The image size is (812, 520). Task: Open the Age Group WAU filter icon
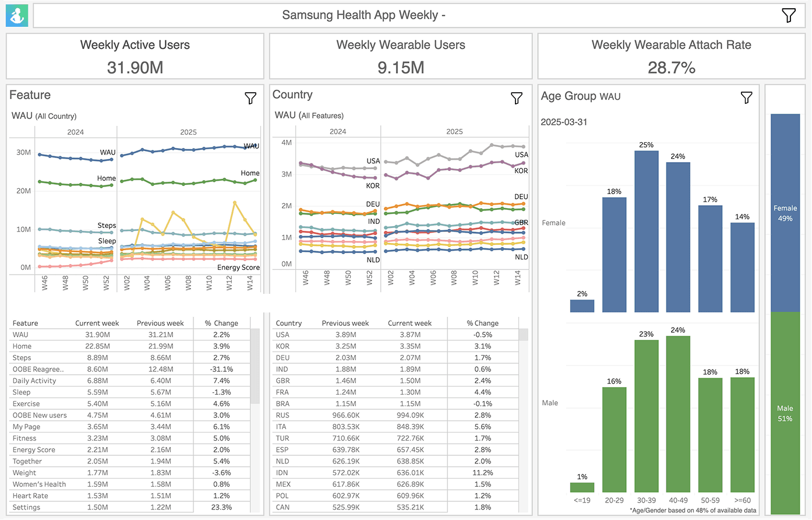[x=746, y=97]
